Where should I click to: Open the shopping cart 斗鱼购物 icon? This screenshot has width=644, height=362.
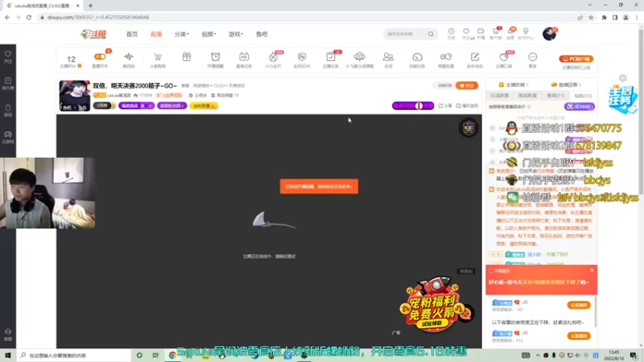coord(157,59)
